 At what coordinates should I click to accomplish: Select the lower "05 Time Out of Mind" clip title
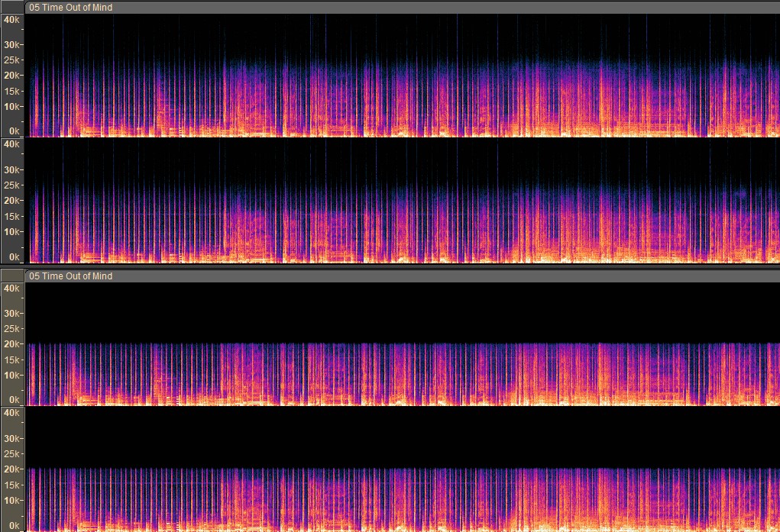pos(70,276)
